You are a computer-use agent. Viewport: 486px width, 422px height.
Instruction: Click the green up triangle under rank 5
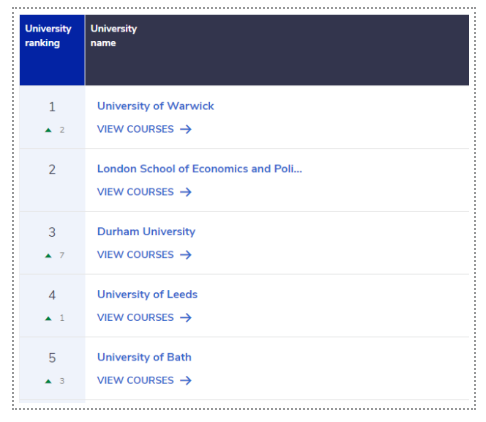[x=48, y=381]
